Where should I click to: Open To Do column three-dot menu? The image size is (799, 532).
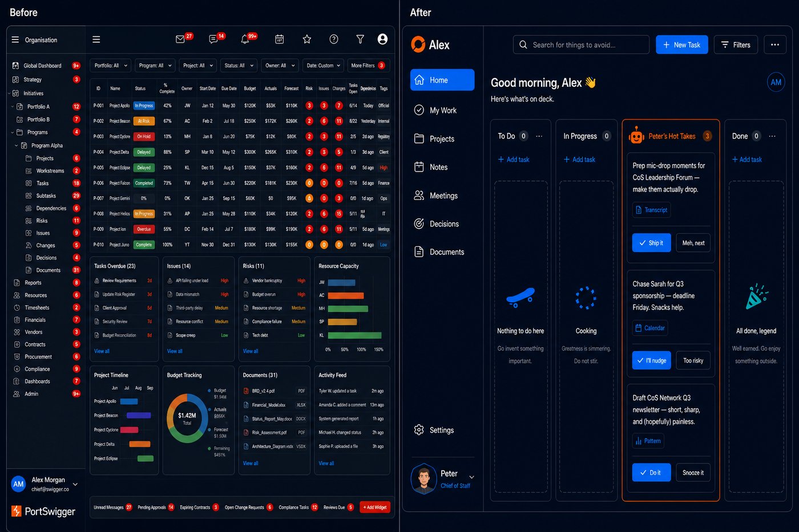(x=539, y=136)
